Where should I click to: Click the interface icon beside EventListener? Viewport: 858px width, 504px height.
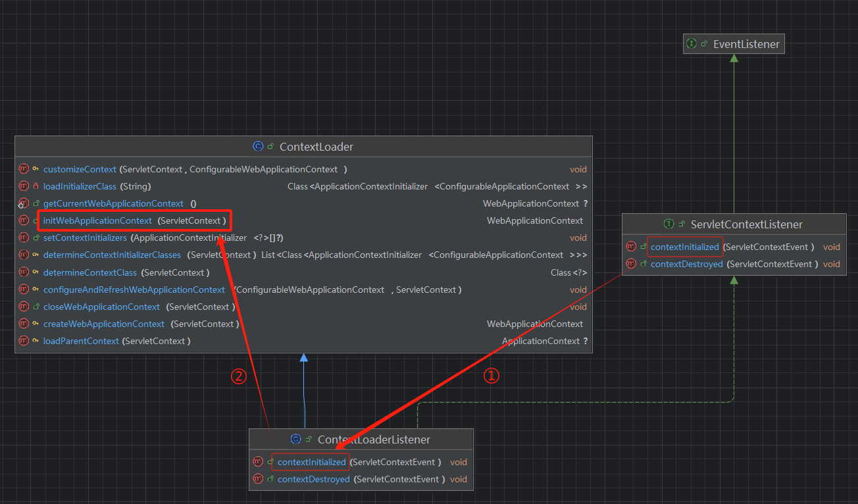click(x=691, y=44)
